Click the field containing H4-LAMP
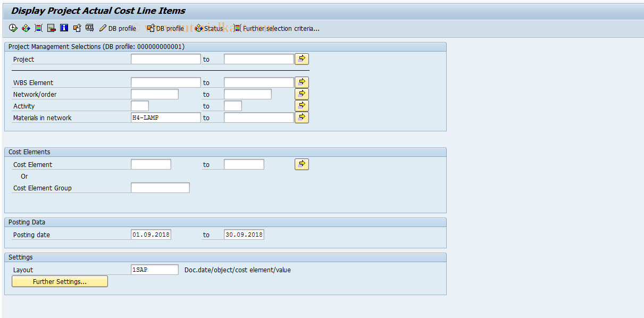The width and height of the screenshot is (644, 318). 165,118
